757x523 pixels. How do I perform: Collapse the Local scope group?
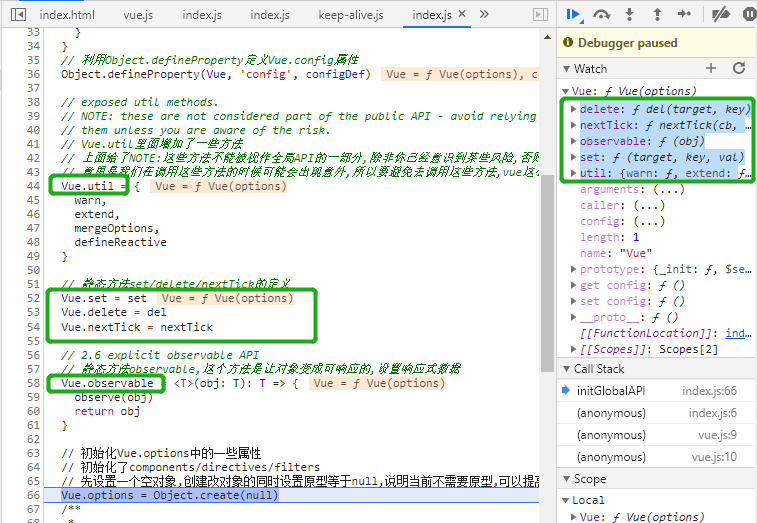[566, 500]
